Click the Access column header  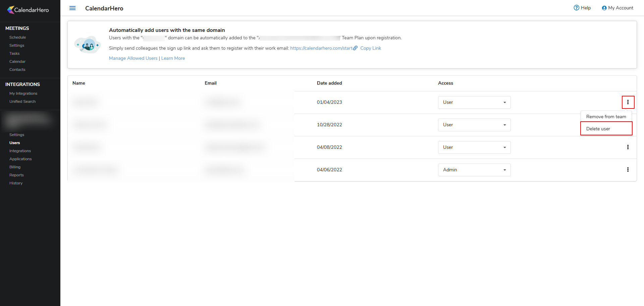click(x=445, y=83)
